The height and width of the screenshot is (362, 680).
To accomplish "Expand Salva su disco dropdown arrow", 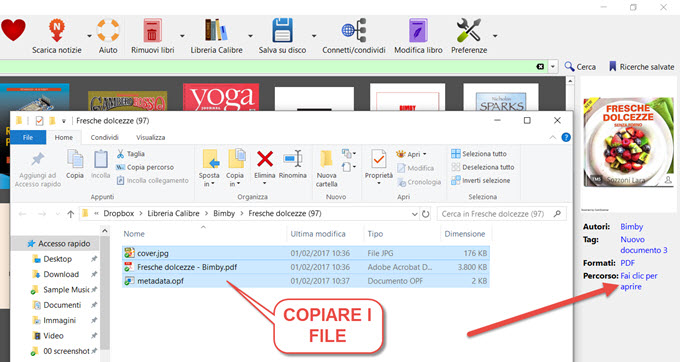I will (x=314, y=36).
